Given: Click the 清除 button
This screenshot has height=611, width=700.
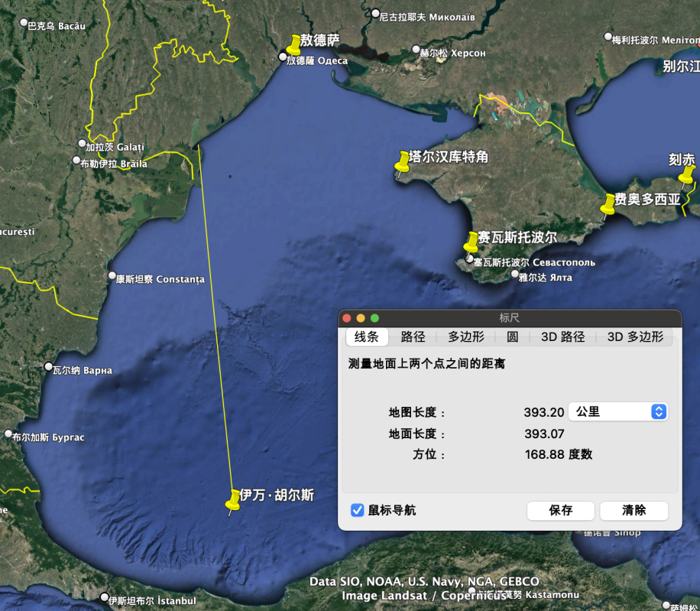Looking at the screenshot, I should pyautogui.click(x=634, y=511).
